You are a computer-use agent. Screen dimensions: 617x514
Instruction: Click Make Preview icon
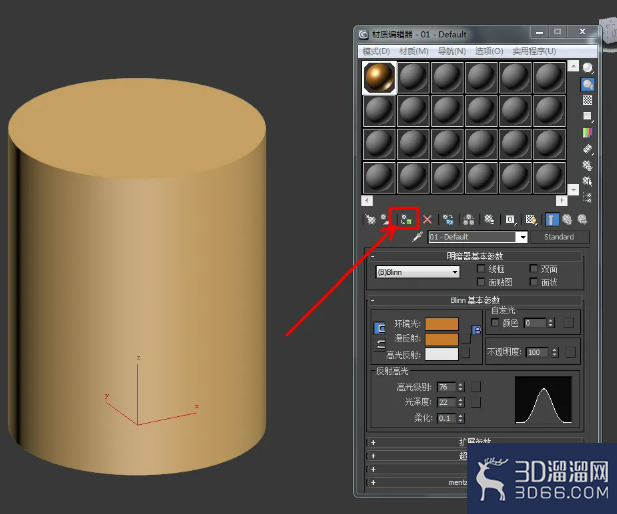click(x=587, y=149)
